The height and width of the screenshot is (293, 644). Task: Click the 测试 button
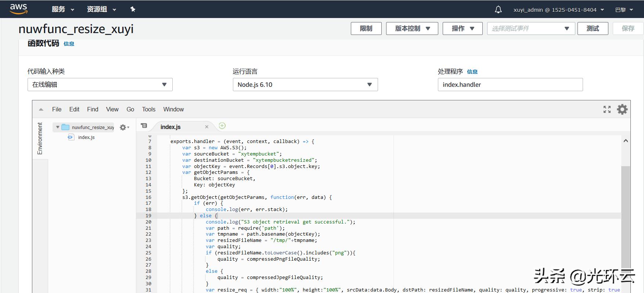click(x=592, y=28)
